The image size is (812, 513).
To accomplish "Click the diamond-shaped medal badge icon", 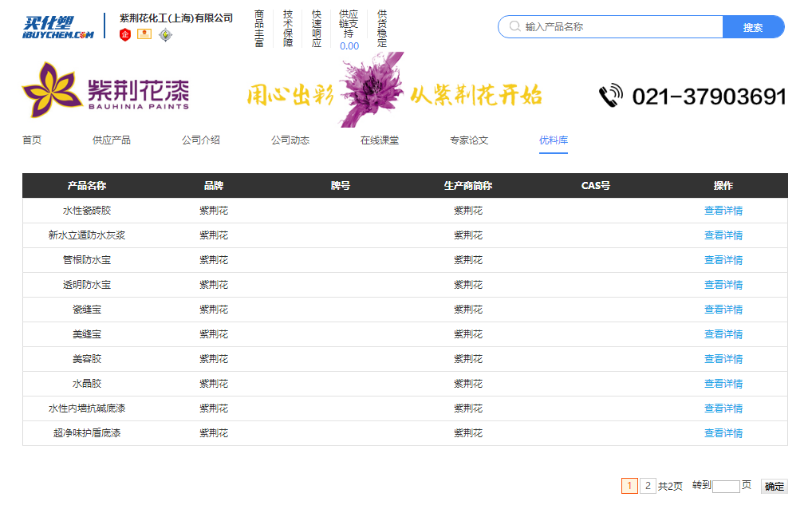I will pyautogui.click(x=165, y=35).
